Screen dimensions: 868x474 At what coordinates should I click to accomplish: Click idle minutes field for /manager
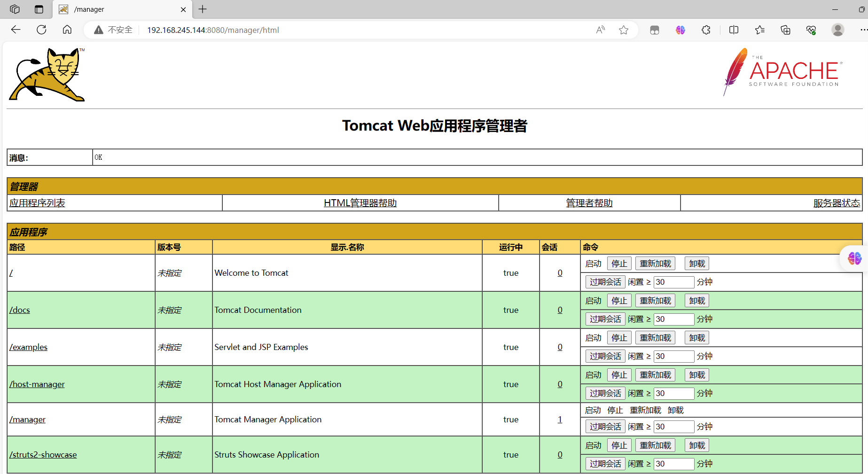click(674, 427)
